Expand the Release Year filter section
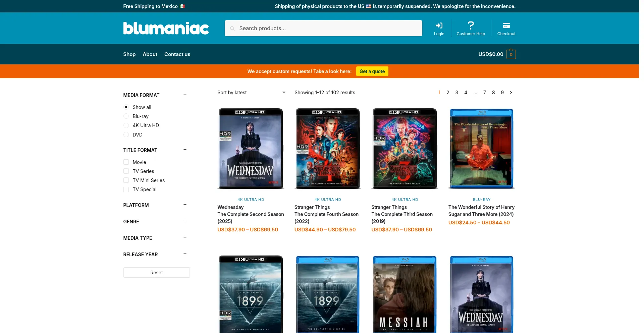Viewport: 644px width, 333px height. click(x=185, y=254)
